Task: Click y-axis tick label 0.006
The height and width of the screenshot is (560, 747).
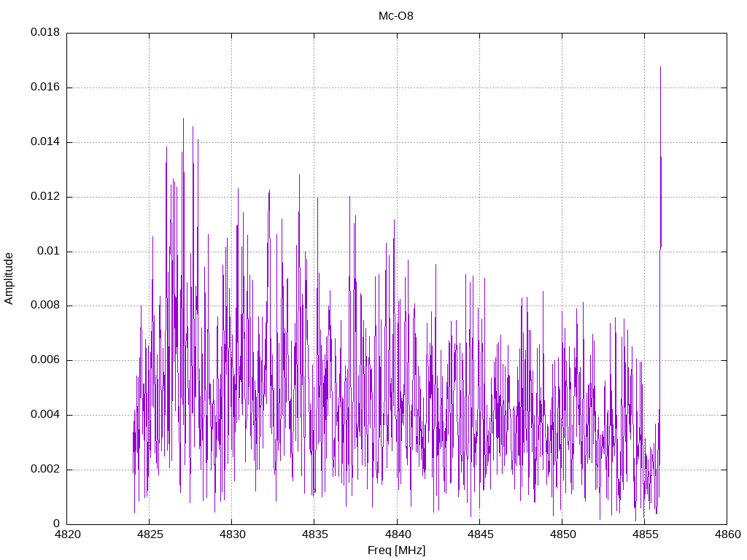Action: (x=45, y=360)
